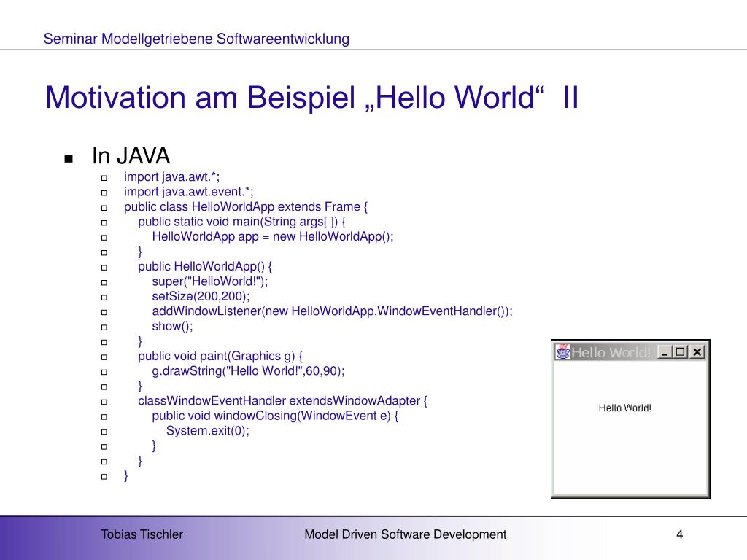The height and width of the screenshot is (560, 747).
Task: Select the 'super("HelloWorld!");' line
Action: pyautogui.click(x=210, y=281)
